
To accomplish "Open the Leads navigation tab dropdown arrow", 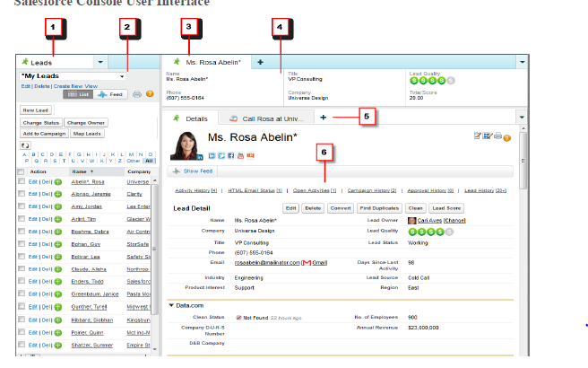I will click(x=100, y=62).
